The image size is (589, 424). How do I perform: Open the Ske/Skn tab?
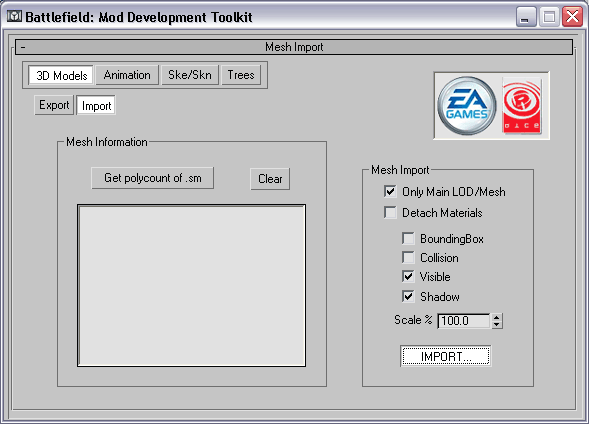click(x=190, y=75)
